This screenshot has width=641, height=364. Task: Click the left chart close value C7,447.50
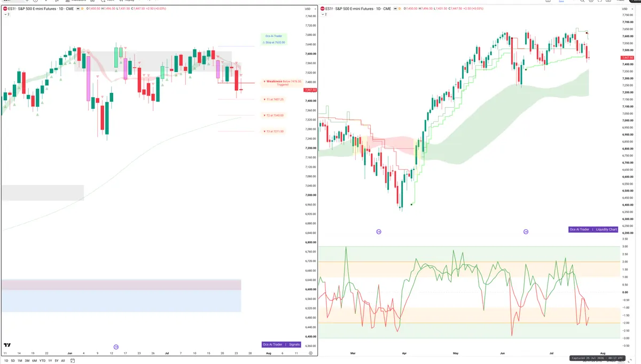click(137, 9)
